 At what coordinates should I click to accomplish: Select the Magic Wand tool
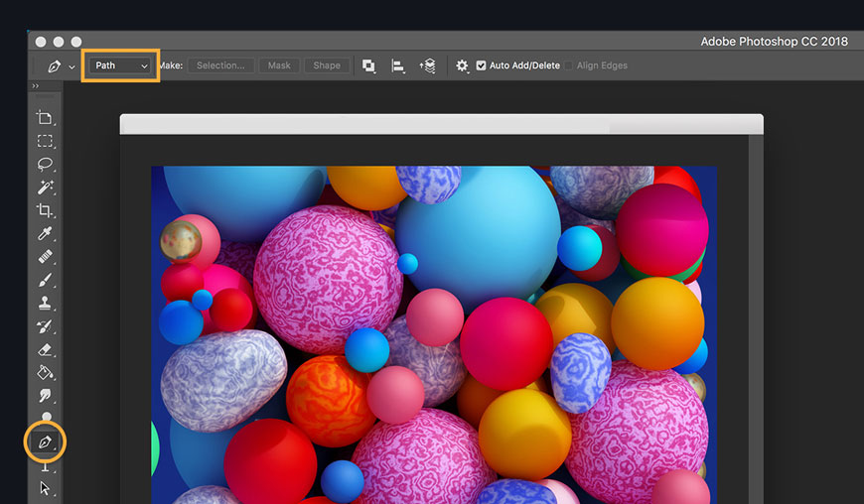45,188
